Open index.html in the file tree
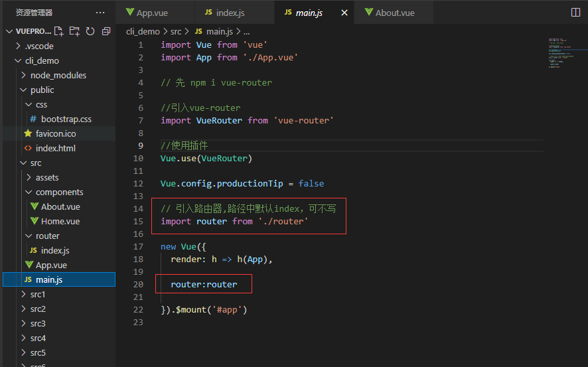588x367 pixels. [x=59, y=148]
